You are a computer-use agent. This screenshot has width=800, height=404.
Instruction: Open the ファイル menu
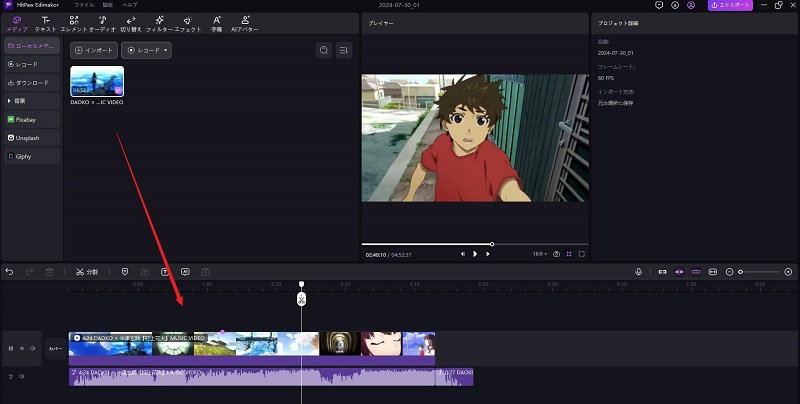[x=84, y=5]
